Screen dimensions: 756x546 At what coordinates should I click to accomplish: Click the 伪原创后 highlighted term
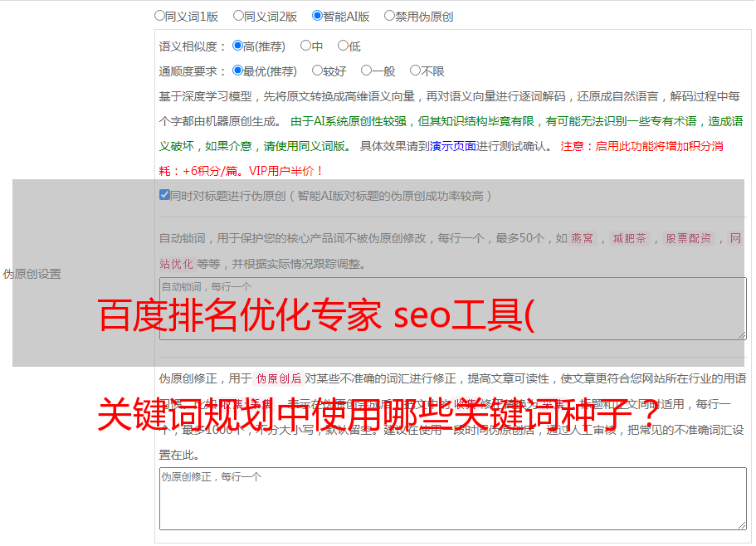[x=279, y=378]
